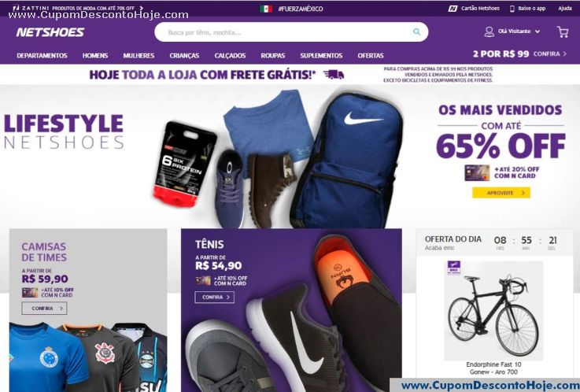580x392 pixels.
Task: Open the Endorphine Fast 10 bicycle thumbnail
Action: click(493, 311)
